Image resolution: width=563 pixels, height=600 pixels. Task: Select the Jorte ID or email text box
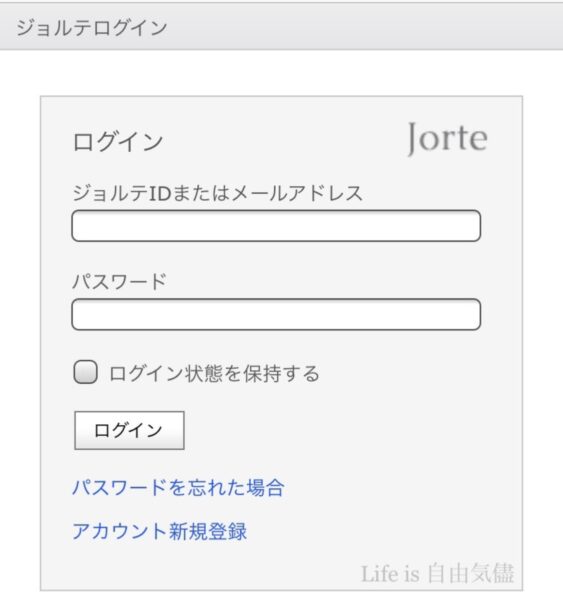click(x=276, y=226)
